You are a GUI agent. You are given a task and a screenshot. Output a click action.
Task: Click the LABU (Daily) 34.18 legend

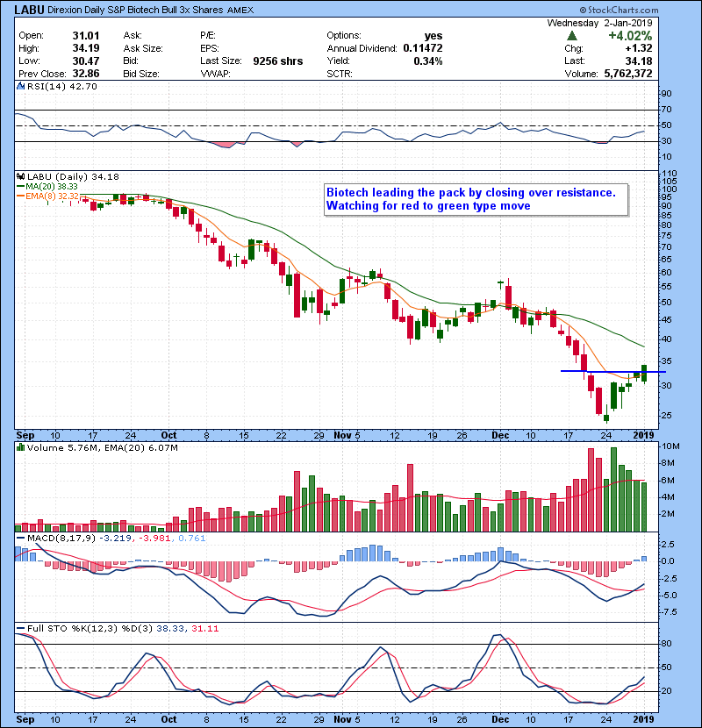click(x=73, y=177)
